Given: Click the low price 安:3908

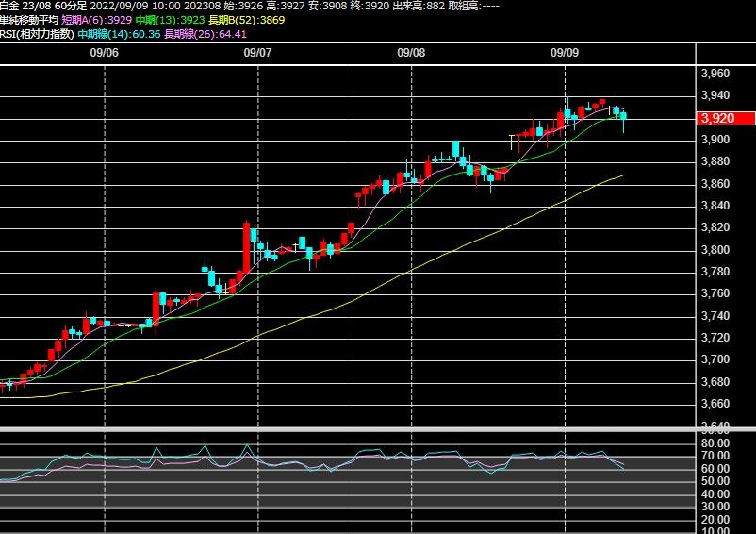Looking at the screenshot, I should click(326, 7).
